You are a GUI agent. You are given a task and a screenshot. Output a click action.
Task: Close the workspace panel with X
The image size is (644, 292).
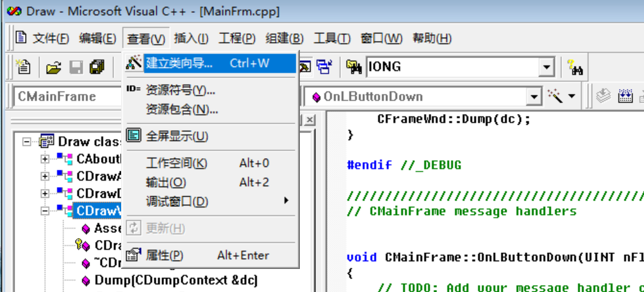(x=310, y=120)
